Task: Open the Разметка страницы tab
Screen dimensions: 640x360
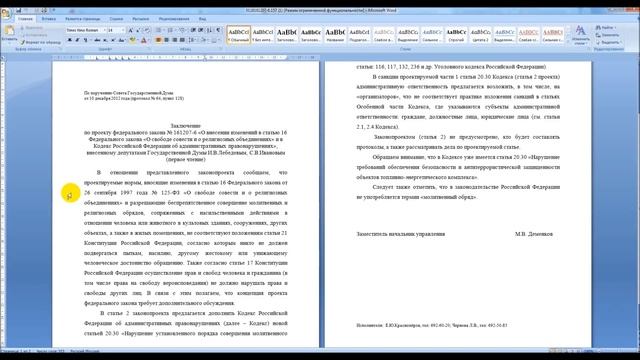Action: pos(82,19)
